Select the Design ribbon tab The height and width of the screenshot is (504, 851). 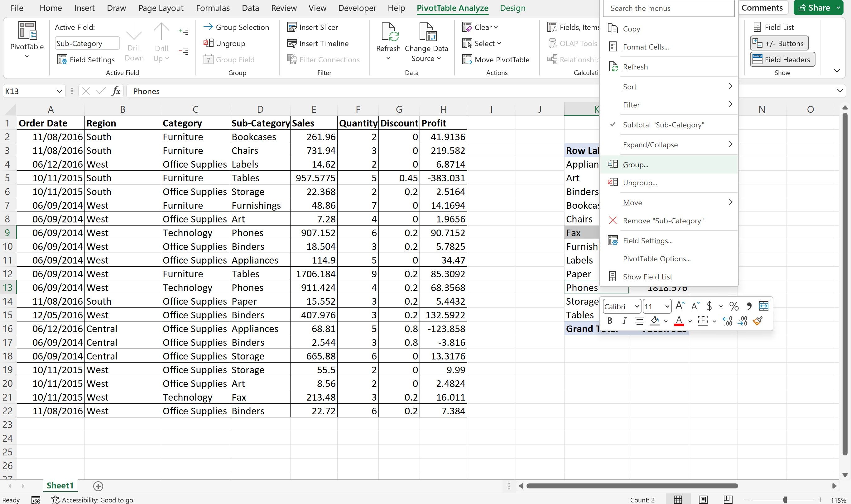(513, 8)
